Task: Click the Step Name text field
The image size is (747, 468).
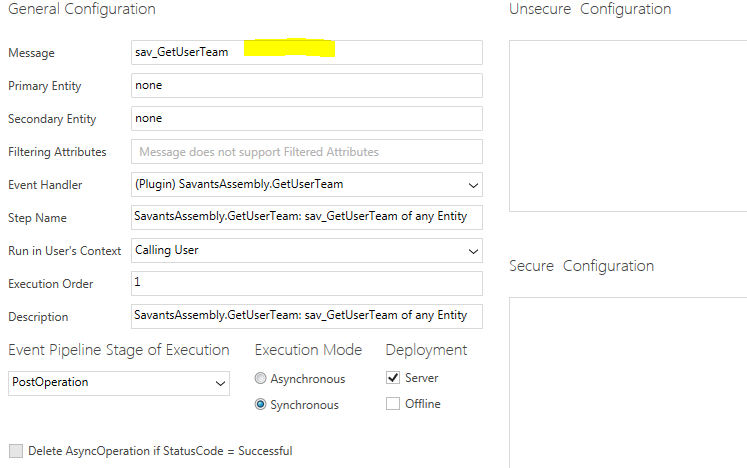Action: click(306, 217)
